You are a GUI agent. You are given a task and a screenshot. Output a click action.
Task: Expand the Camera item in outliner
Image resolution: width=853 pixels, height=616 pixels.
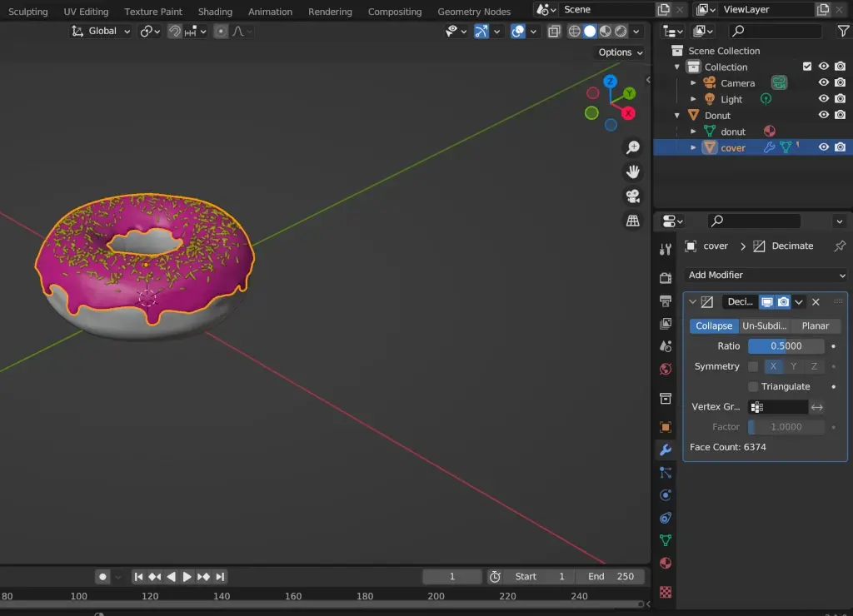point(693,83)
